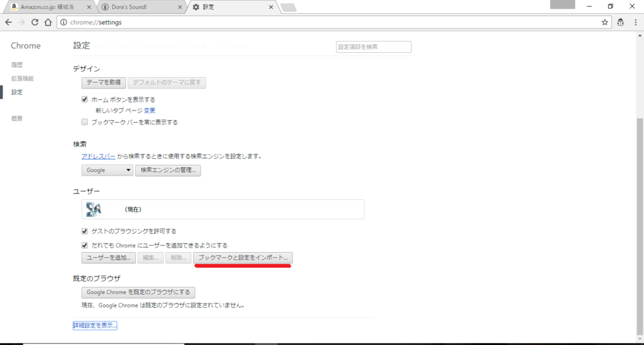The image size is (644, 345).
Task: Select the 設定 tab
Action: (x=233, y=7)
